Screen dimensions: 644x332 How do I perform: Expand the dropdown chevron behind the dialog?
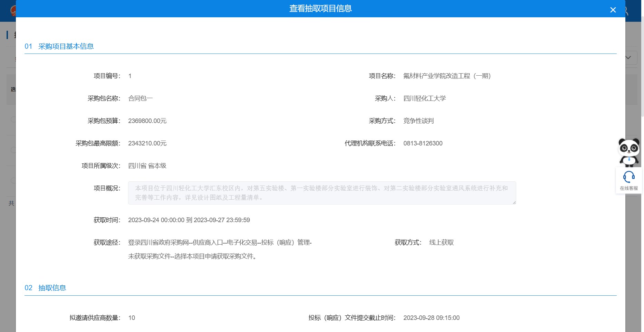pos(629,58)
